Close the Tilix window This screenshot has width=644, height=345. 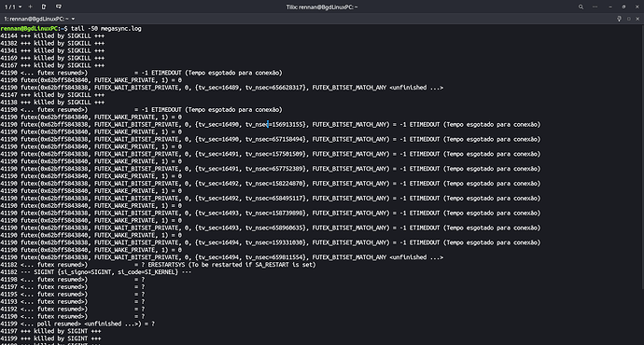[x=637, y=7]
